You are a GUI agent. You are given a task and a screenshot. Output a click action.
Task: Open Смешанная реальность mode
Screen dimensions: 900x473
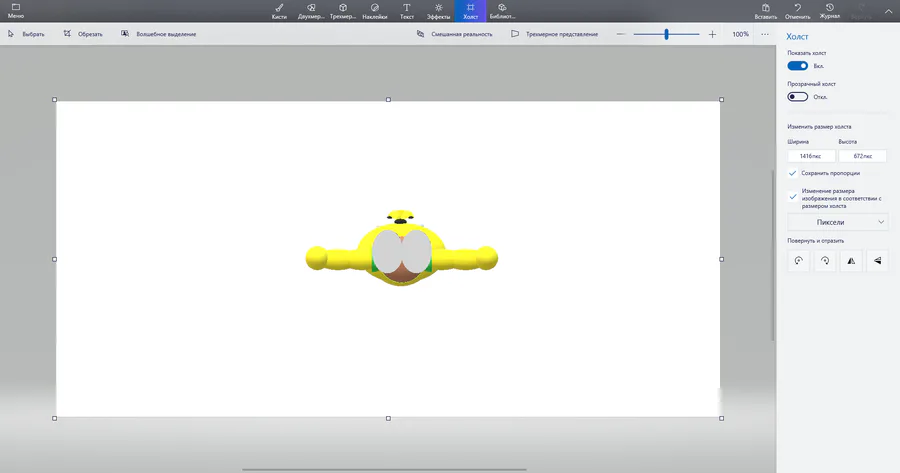click(x=454, y=34)
